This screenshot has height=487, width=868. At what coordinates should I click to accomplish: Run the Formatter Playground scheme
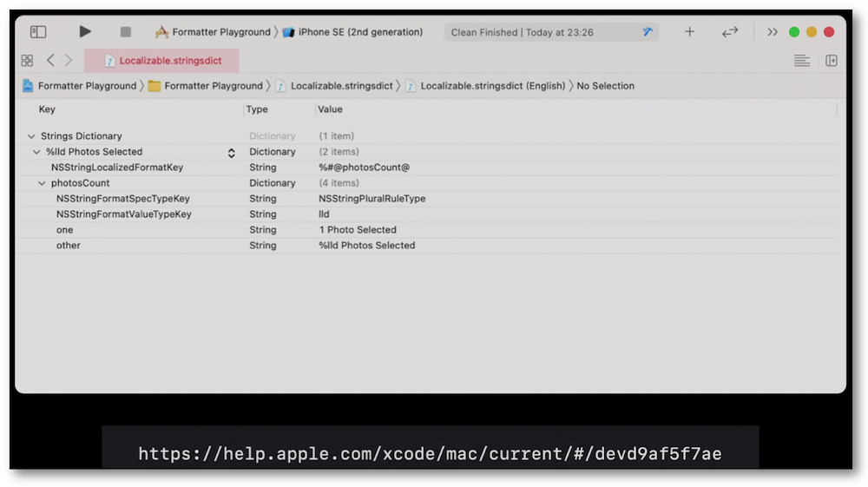point(85,31)
